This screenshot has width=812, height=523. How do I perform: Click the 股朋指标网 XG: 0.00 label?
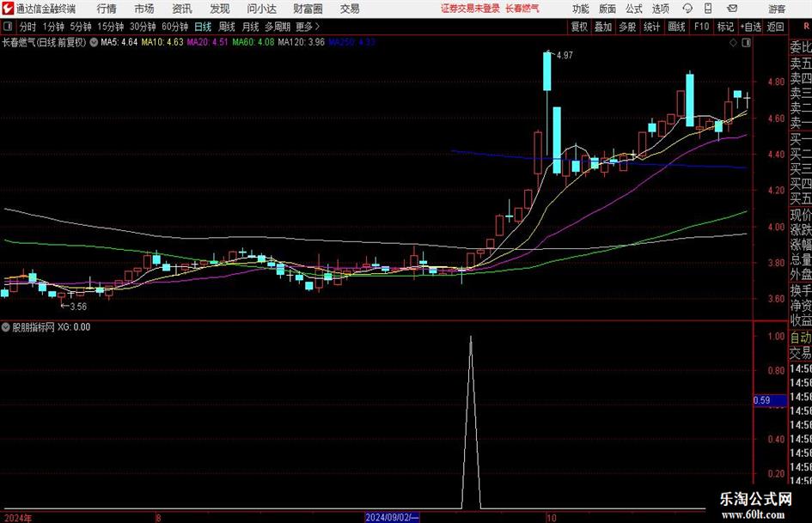pos(52,327)
